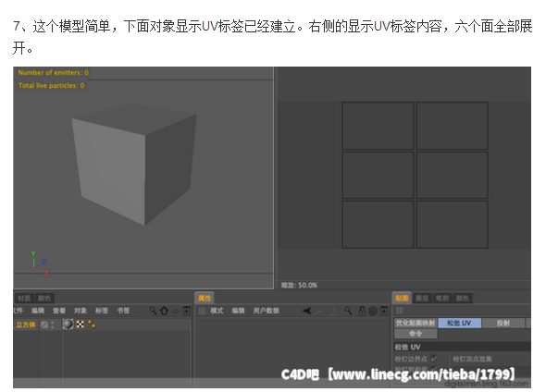Viewport: 546px width, 392px height.
Task: Open the 标签 menu
Action: coord(102,311)
